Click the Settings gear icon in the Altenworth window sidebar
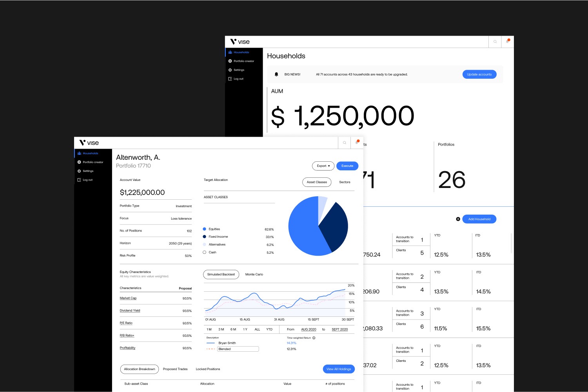Image resolution: width=588 pixels, height=392 pixels. pos(79,171)
